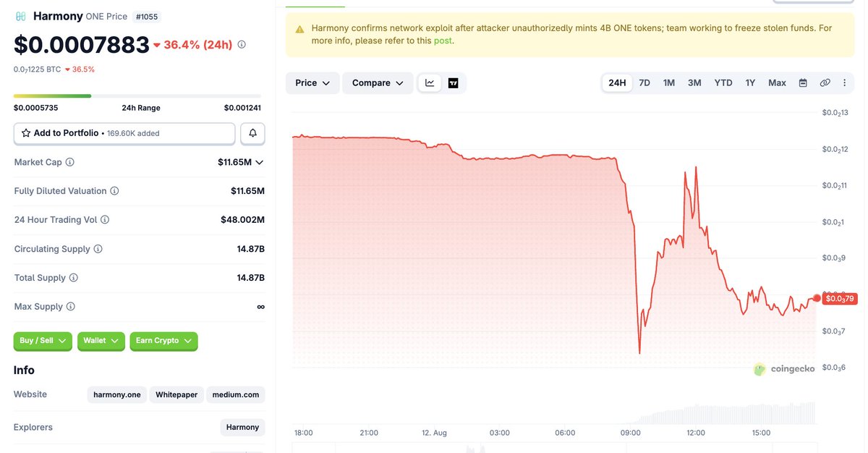
Task: Open the Buy / Sell dropdown
Action: click(x=43, y=341)
